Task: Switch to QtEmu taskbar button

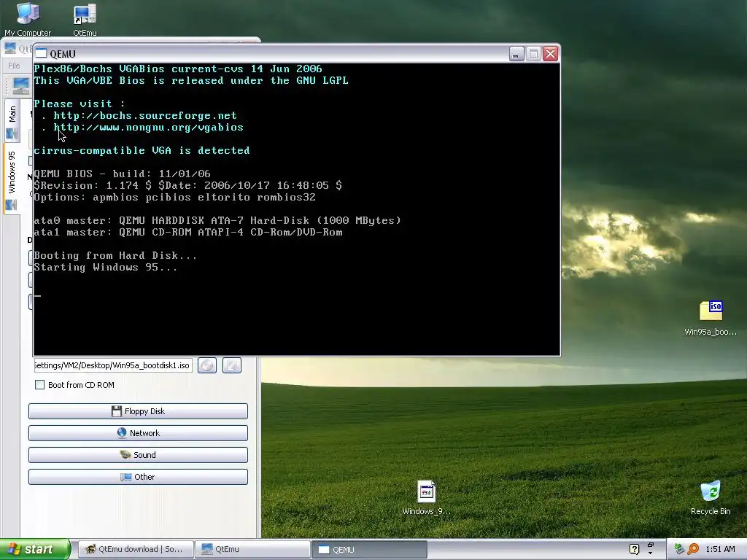Action: coord(252,549)
